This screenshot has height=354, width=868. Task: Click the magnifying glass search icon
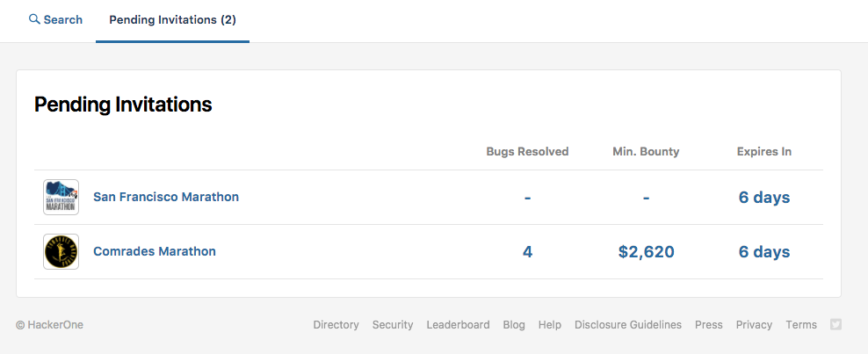tap(34, 19)
